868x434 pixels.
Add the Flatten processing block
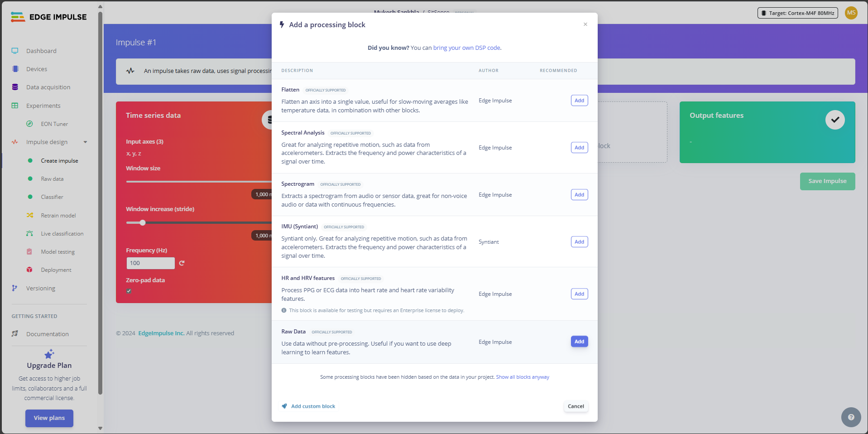(x=579, y=101)
